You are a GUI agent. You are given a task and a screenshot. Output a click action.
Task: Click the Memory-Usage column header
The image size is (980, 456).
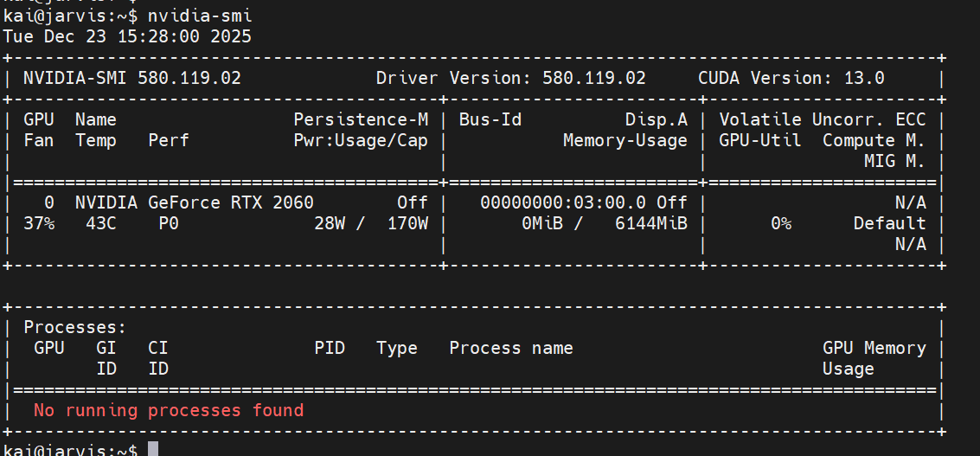click(625, 140)
